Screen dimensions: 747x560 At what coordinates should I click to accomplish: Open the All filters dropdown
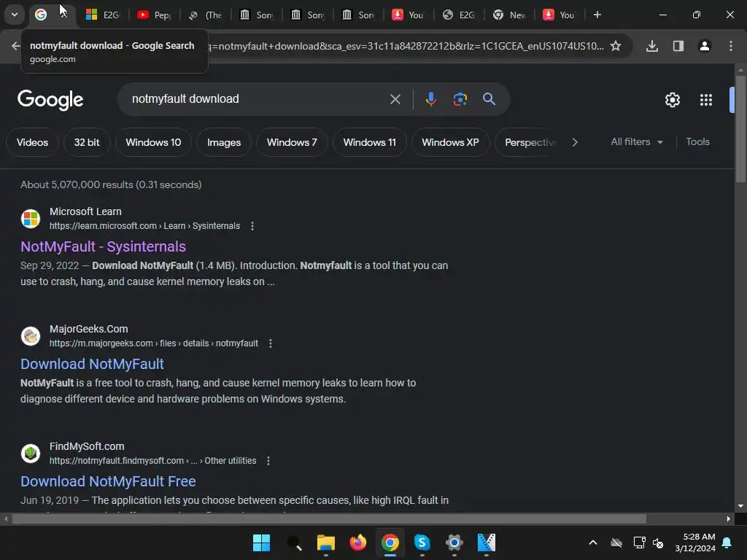click(x=637, y=142)
